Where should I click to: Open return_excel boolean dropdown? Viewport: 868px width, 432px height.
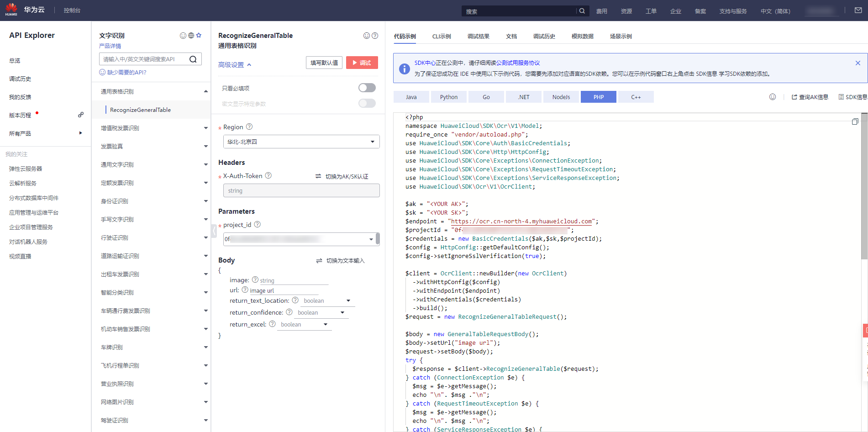(305, 324)
